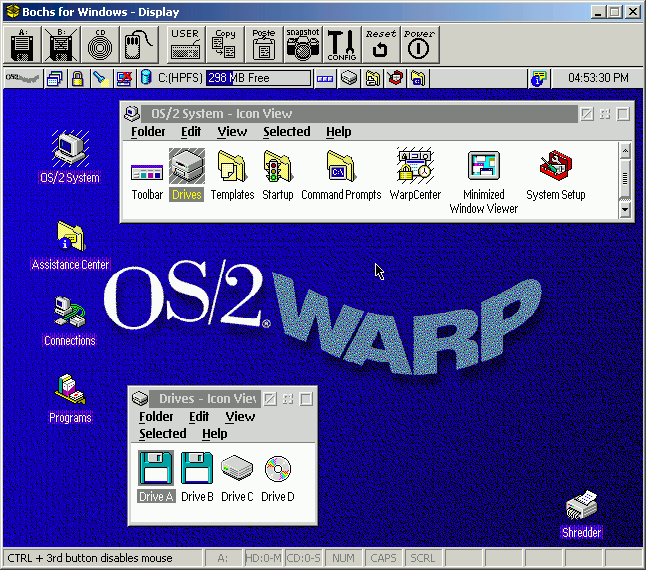Click the next tray button on WarpCenter
Viewport: 646px width, 570px height.
325,78
